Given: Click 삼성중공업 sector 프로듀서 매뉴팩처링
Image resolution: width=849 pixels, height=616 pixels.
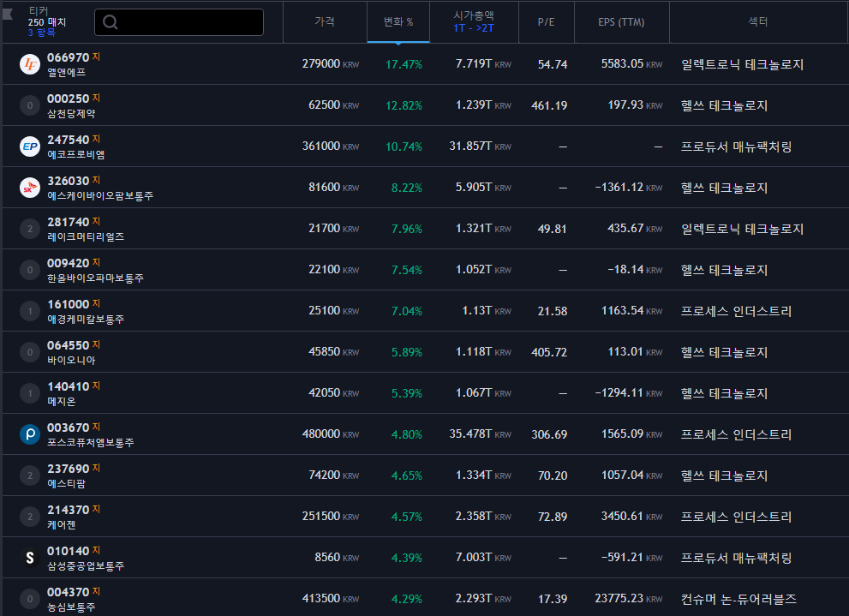Looking at the screenshot, I should point(736,558).
